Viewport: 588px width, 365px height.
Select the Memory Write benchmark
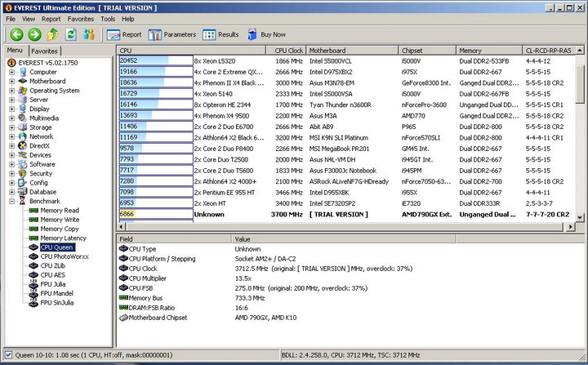(x=60, y=220)
